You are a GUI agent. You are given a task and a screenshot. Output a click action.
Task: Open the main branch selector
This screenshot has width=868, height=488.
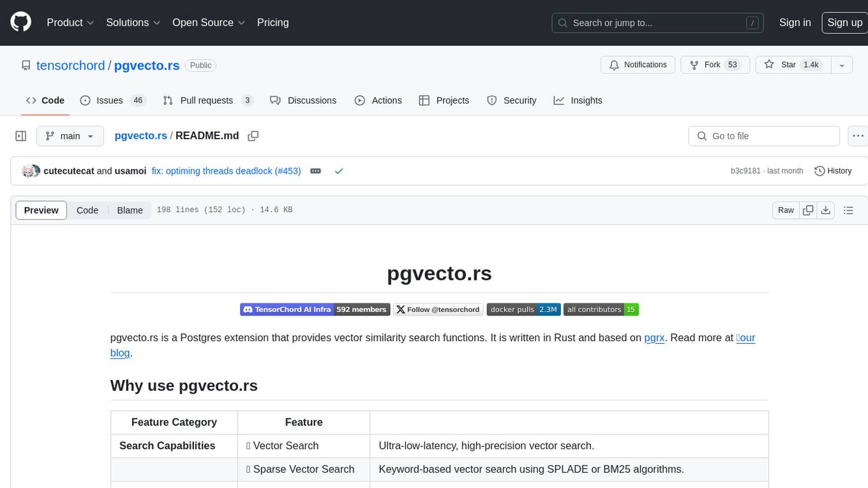[x=70, y=136]
